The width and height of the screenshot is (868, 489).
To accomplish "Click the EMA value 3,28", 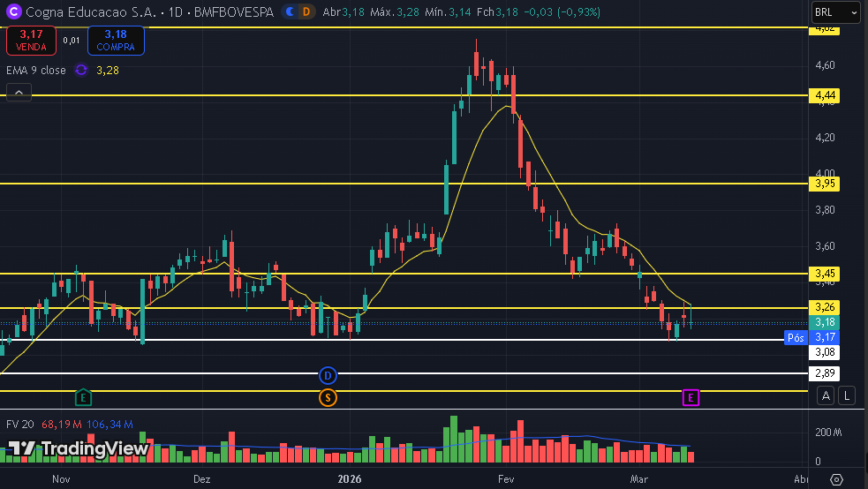I will [x=108, y=71].
